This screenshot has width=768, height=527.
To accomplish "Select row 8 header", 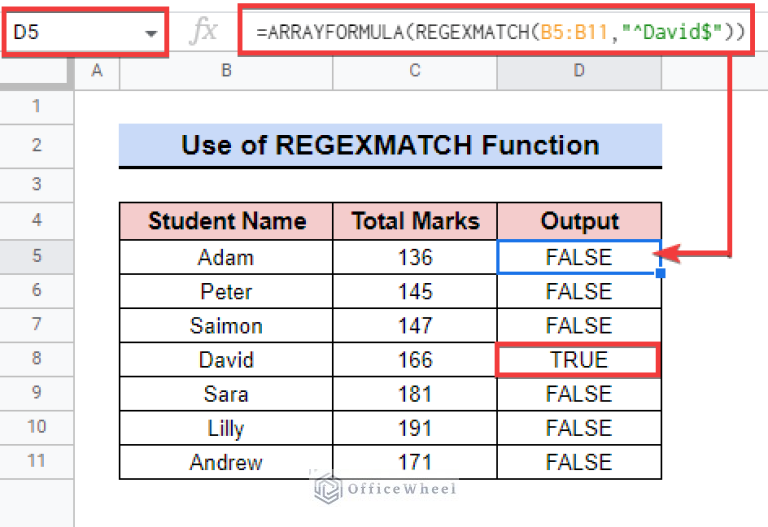I will pyautogui.click(x=37, y=360).
